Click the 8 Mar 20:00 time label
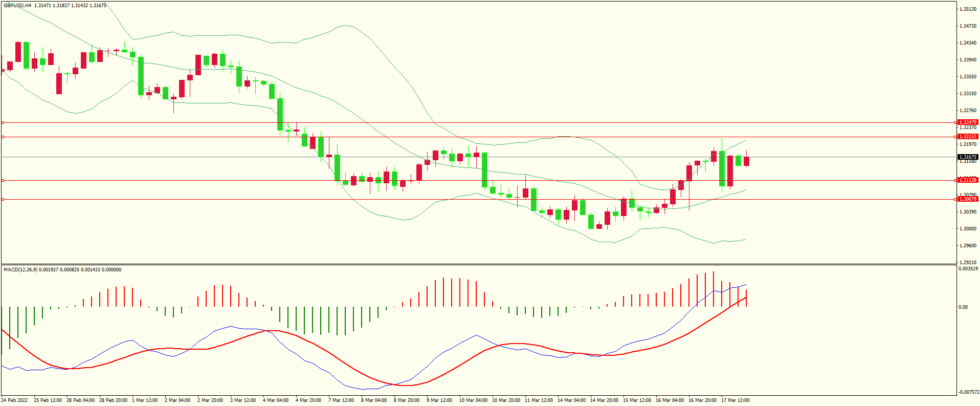 coord(407,400)
